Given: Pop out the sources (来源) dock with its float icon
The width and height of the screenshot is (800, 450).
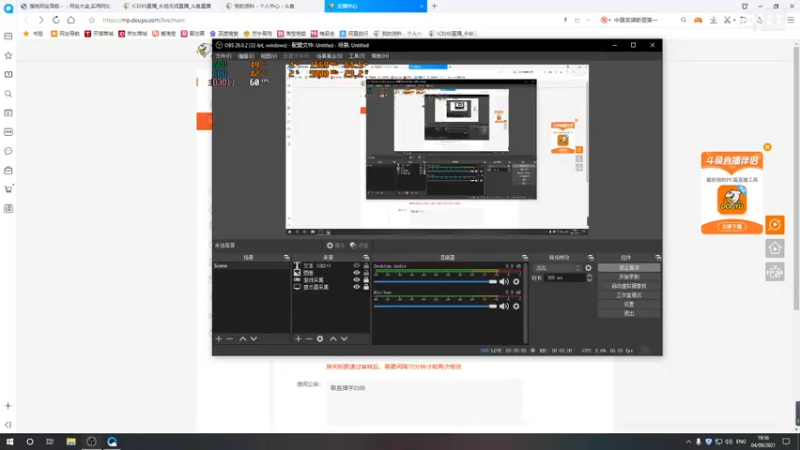Looking at the screenshot, I should 366,258.
